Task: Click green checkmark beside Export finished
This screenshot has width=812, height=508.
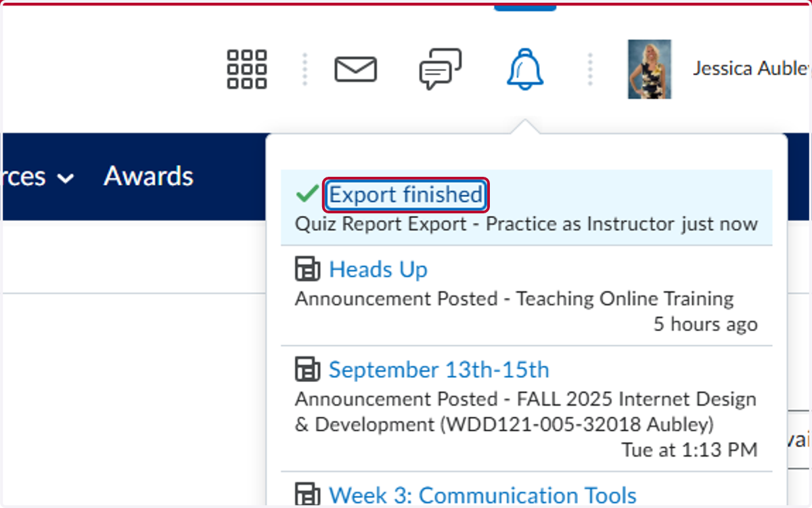Action: tap(307, 194)
